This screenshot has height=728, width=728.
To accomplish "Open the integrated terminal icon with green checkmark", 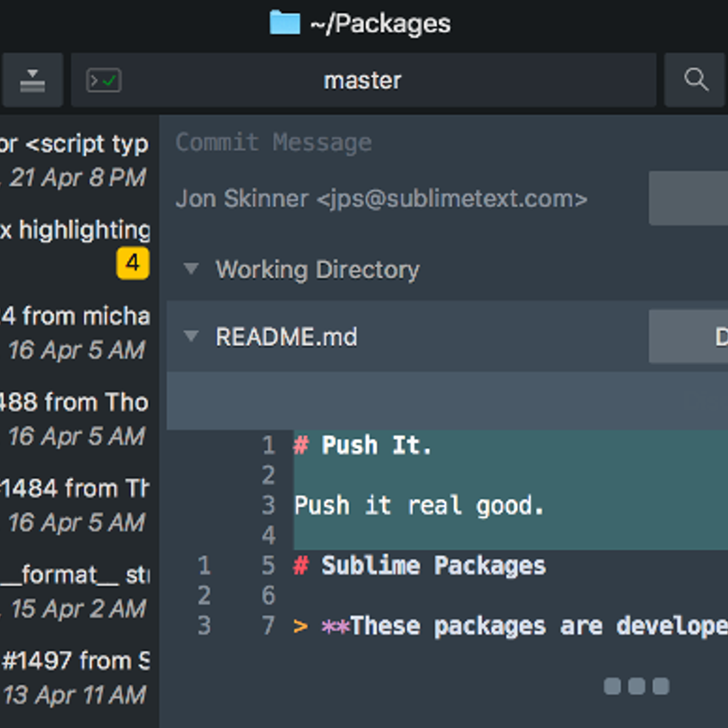I will [x=103, y=79].
